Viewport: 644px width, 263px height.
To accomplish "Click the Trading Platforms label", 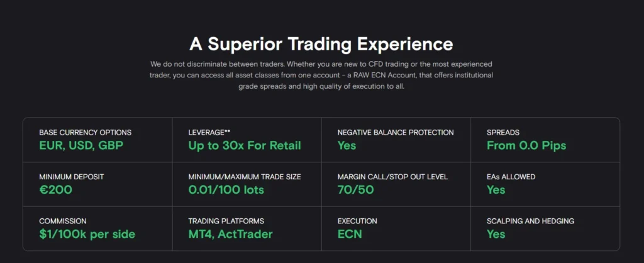I will tap(226, 221).
